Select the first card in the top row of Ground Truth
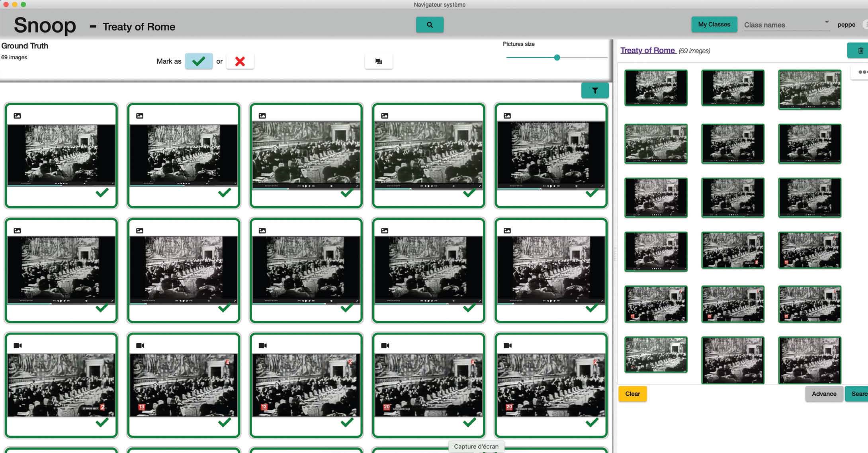Viewport: 868px width, 453px height. [61, 156]
